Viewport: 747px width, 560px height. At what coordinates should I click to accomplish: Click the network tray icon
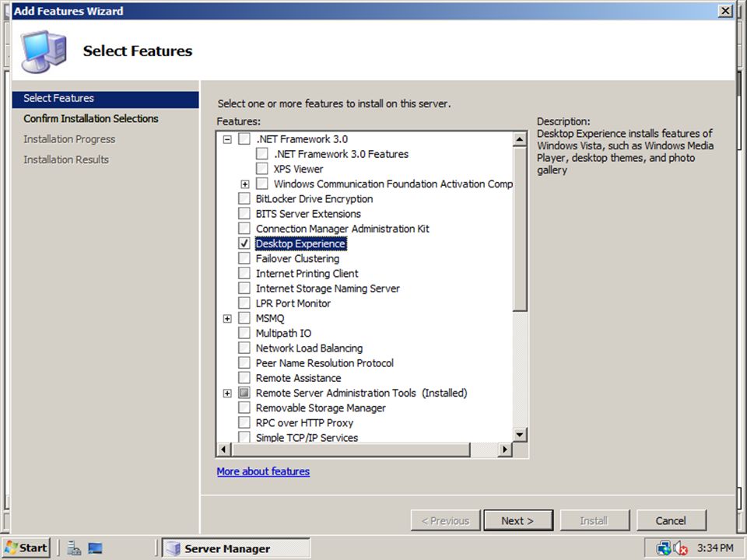point(663,548)
